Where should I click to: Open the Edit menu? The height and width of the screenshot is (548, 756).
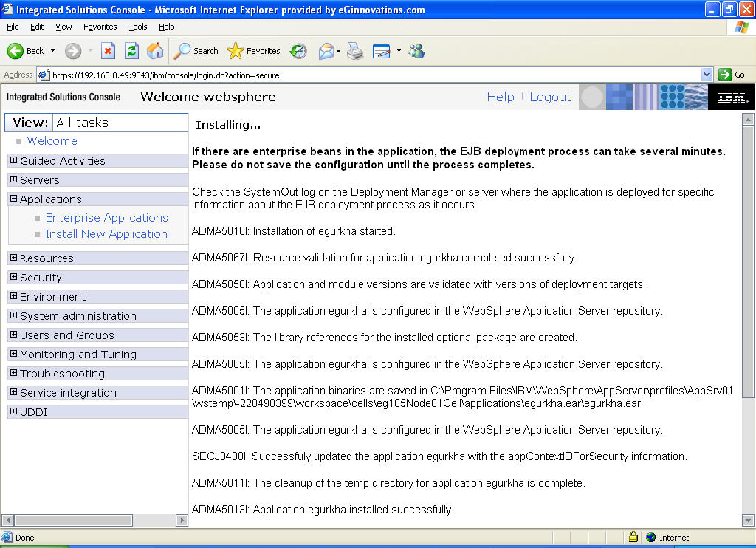click(37, 27)
